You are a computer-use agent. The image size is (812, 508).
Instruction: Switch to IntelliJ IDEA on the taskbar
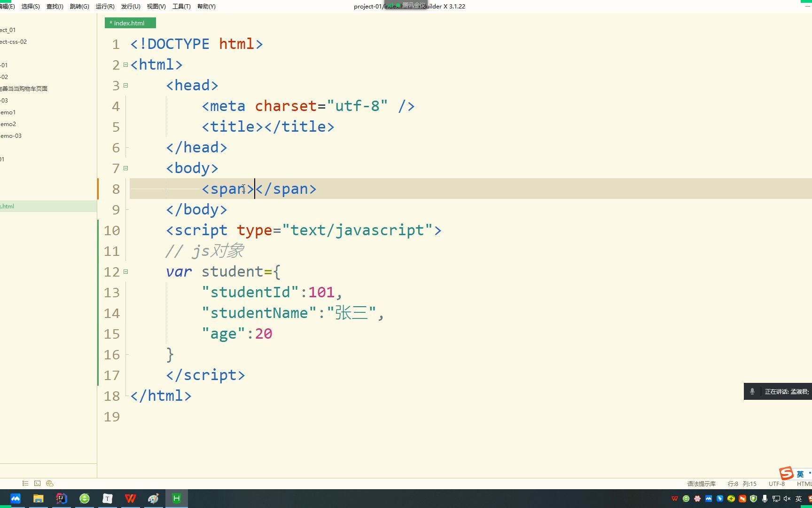(62, 499)
